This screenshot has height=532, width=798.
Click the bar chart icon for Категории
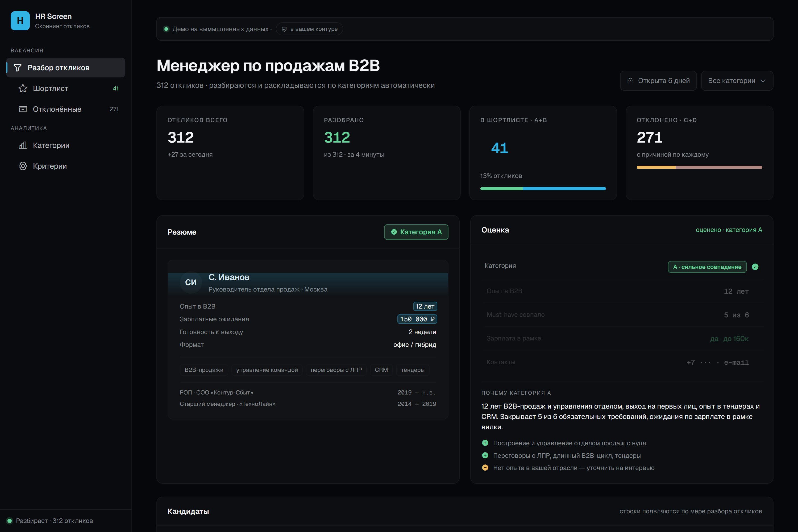pos(23,145)
